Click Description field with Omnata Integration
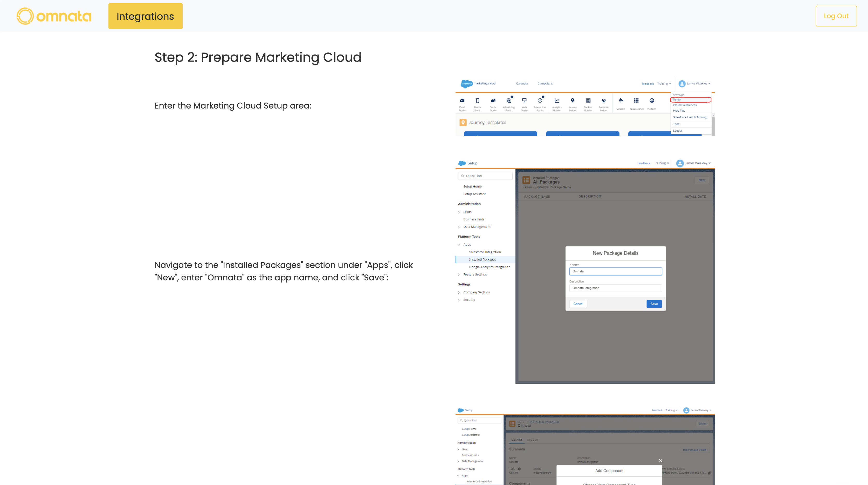This screenshot has height=485, width=868. point(615,288)
